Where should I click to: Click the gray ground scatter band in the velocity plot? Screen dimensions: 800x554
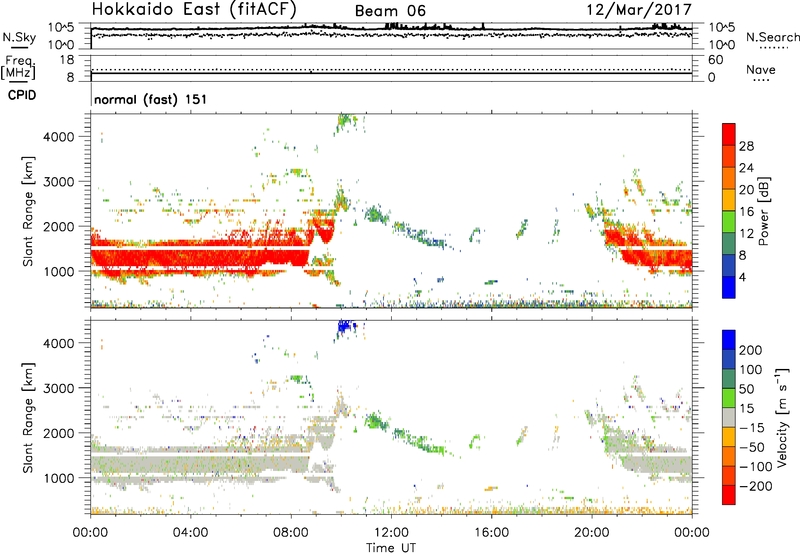pyautogui.click(x=199, y=463)
